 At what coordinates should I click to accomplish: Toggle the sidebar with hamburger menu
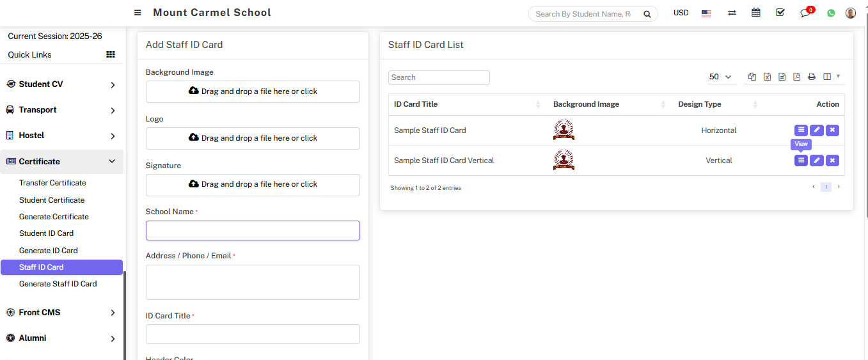[x=138, y=13]
